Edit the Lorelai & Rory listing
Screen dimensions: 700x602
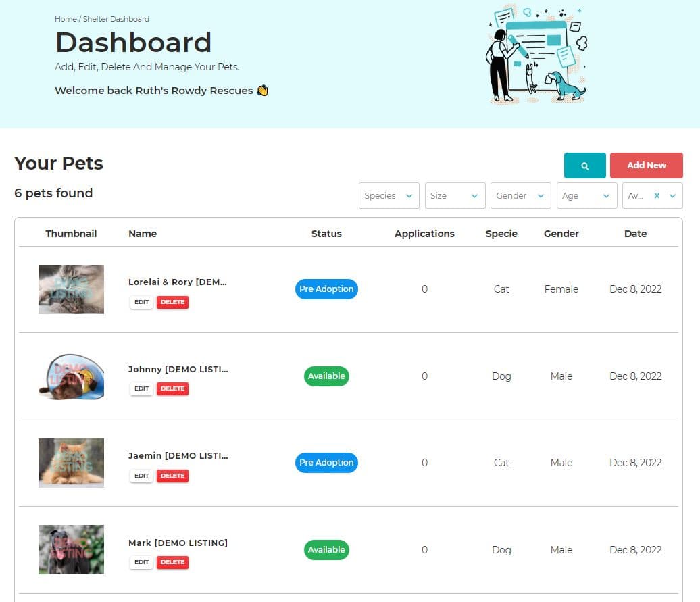(x=141, y=302)
